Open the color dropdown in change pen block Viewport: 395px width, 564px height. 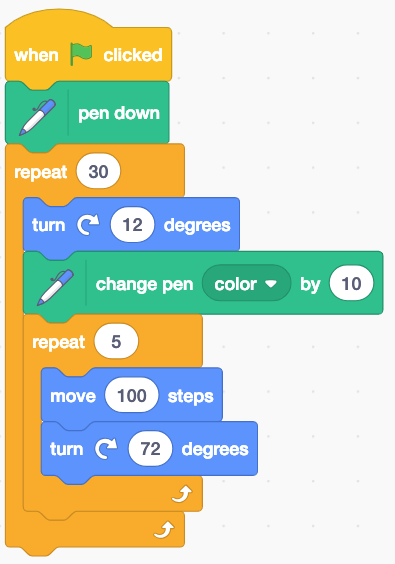(246, 283)
